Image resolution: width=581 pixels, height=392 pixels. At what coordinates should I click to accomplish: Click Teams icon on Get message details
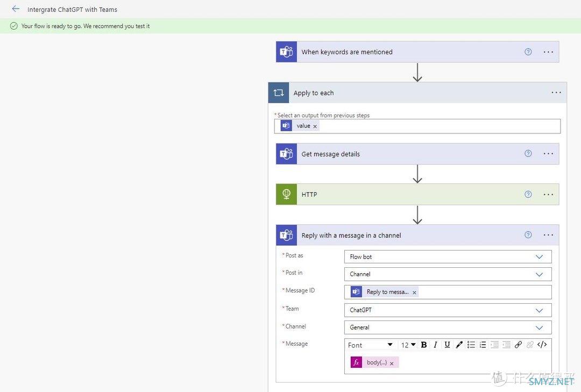(x=286, y=154)
